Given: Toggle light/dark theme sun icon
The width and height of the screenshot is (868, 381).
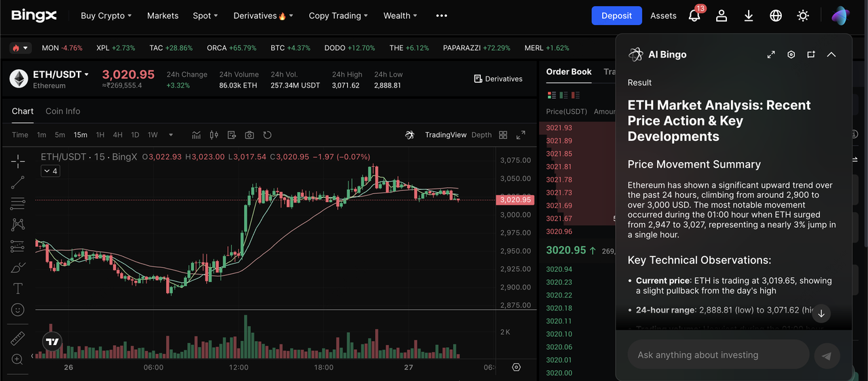Looking at the screenshot, I should click(x=803, y=16).
